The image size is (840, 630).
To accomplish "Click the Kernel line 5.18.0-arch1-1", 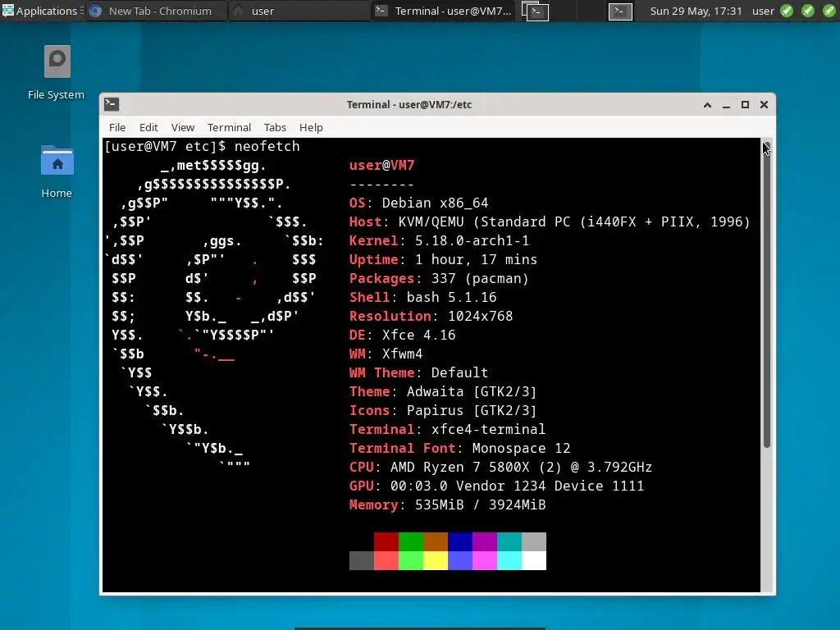I will click(x=440, y=240).
